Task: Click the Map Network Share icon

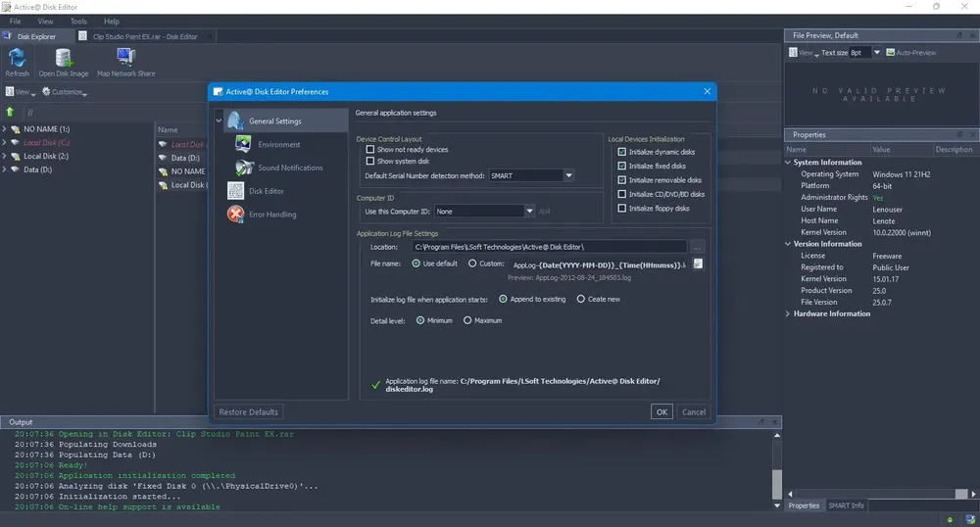Action: (x=125, y=58)
